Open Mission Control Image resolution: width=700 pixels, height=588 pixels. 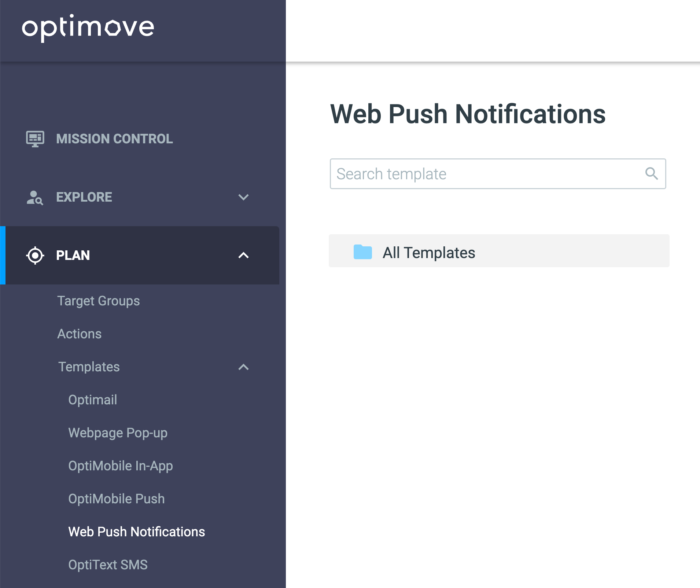pyautogui.click(x=114, y=139)
